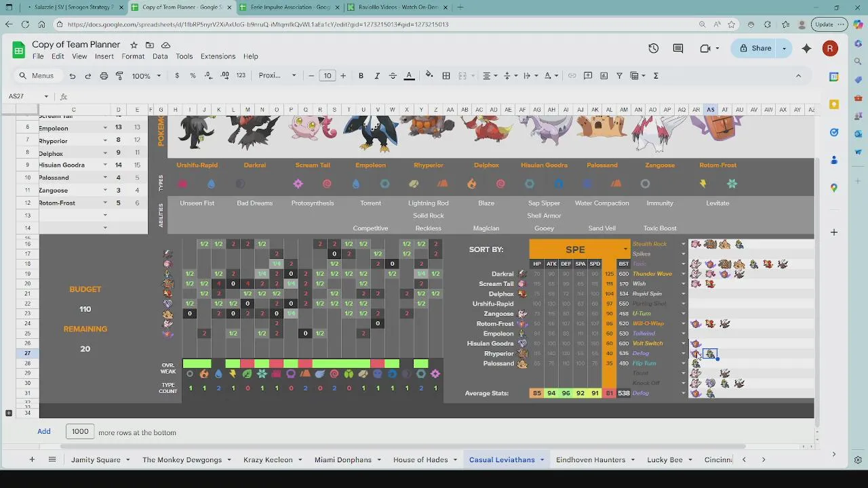Insert a chart via toolbar icon
Screen dimensions: 868x488
[604, 76]
